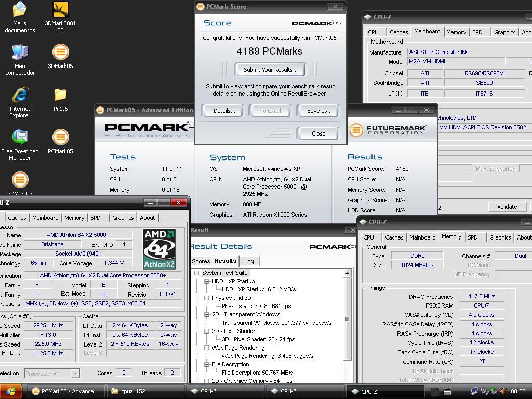Image resolution: width=532 pixels, height=399 pixels.
Task: Click the PCMark Score window title icon
Action: pos(201,6)
